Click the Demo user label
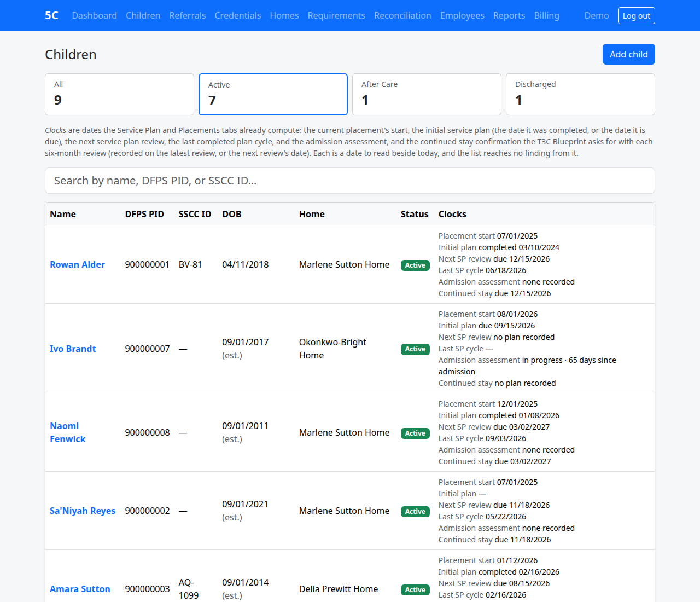The width and height of the screenshot is (700, 602). pos(597,15)
